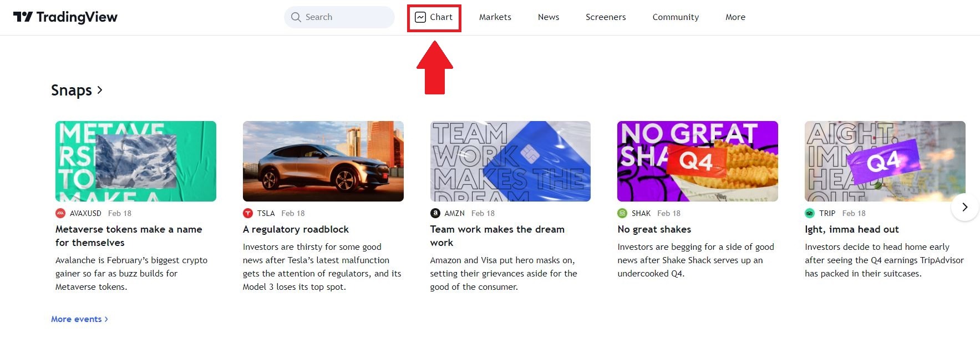Click the TripAdvisor description text
Viewport: 980px width, 342px height.
(885, 260)
